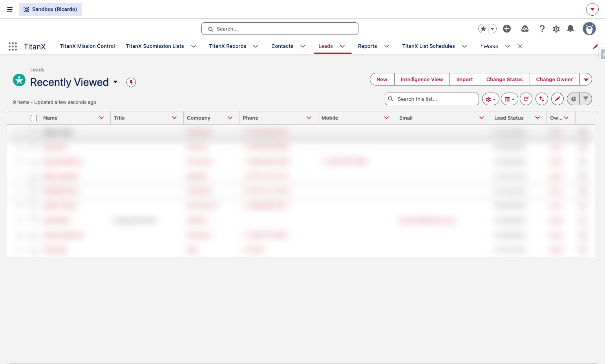Open the Select list display table dropdown
Image resolution: width=605 pixels, height=364 pixels.
point(510,99)
